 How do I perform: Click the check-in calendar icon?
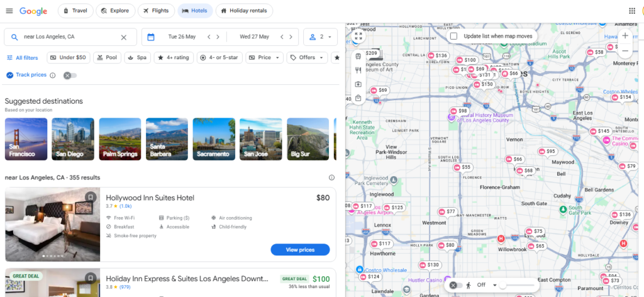coord(151,37)
